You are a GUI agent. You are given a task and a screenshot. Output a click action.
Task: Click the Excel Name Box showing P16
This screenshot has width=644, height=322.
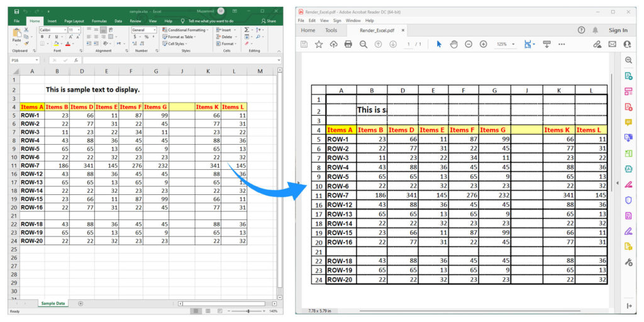click(x=25, y=60)
